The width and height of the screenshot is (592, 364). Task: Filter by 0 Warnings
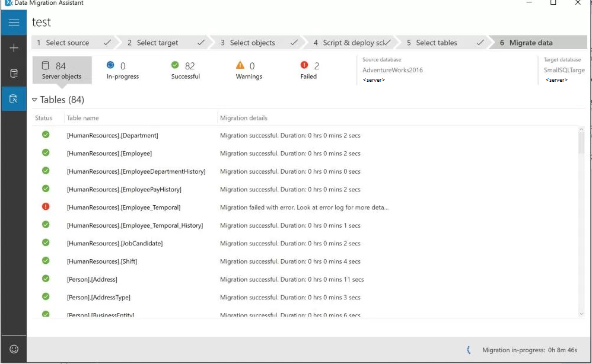click(249, 70)
